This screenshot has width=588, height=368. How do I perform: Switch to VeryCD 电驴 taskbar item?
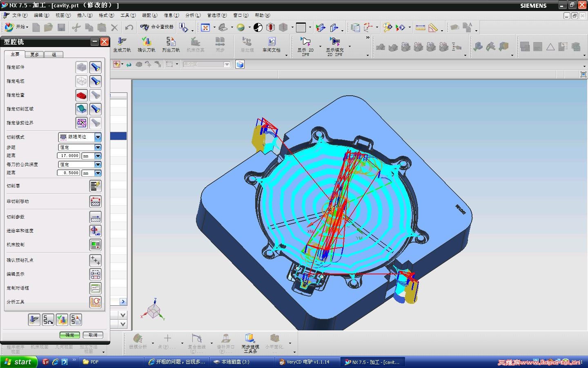307,362
